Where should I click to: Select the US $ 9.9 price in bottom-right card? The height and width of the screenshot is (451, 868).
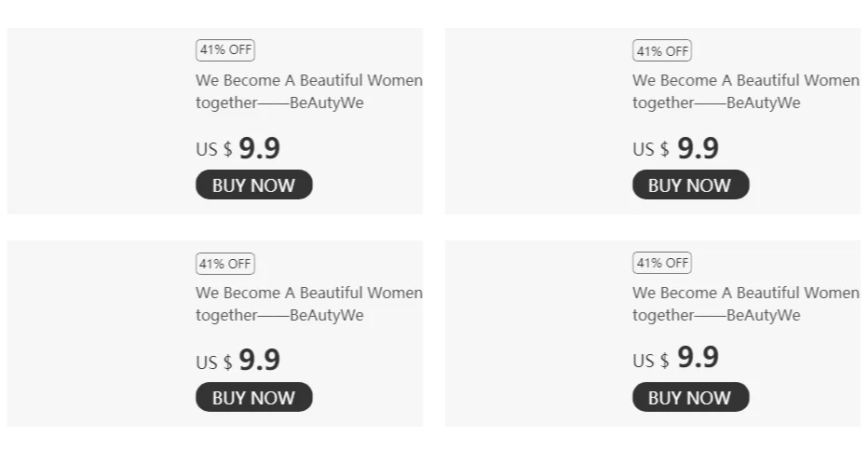(675, 359)
